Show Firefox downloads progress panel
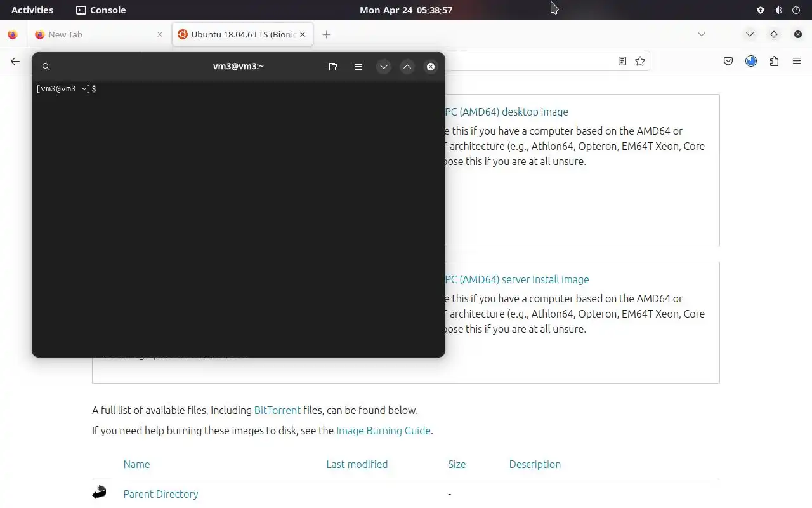Viewport: 812px width, 508px height. click(751, 61)
